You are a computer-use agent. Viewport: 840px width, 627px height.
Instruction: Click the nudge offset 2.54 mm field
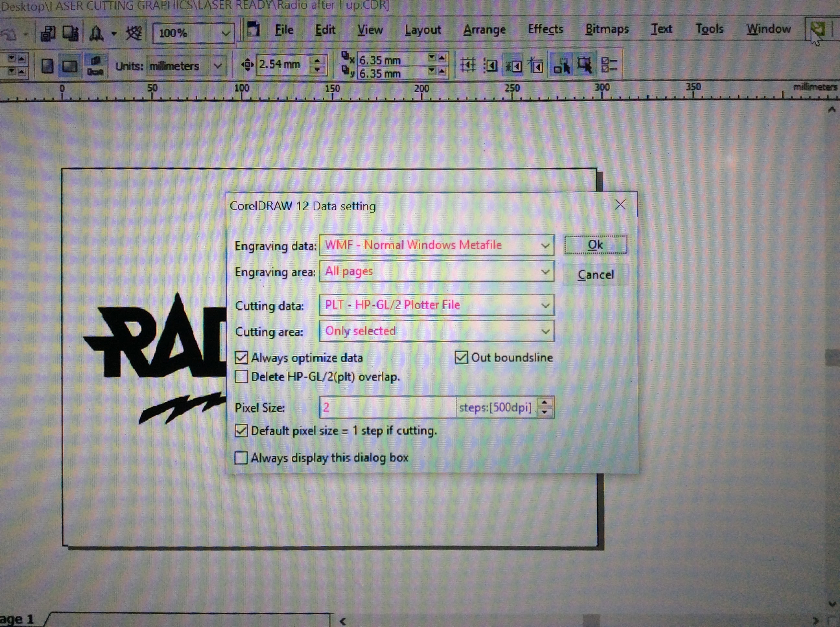click(283, 64)
